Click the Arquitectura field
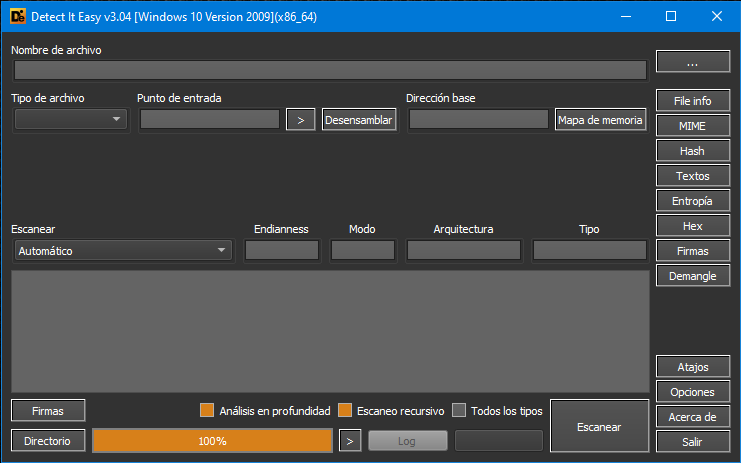Viewport: 741px width, 463px height. pyautogui.click(x=464, y=250)
